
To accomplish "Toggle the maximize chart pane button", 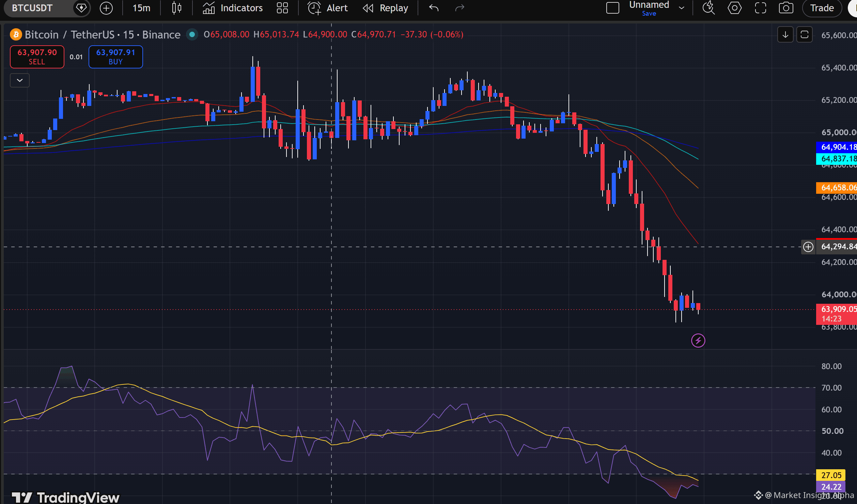I will [x=805, y=35].
